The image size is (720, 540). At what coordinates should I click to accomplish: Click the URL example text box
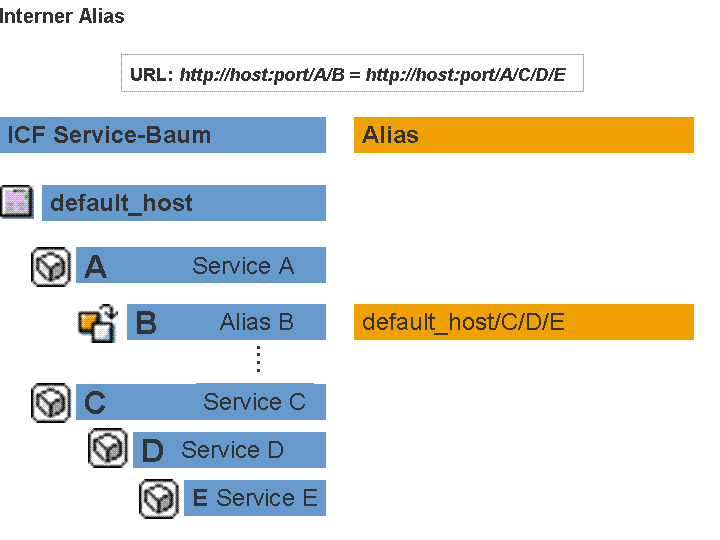click(x=352, y=73)
